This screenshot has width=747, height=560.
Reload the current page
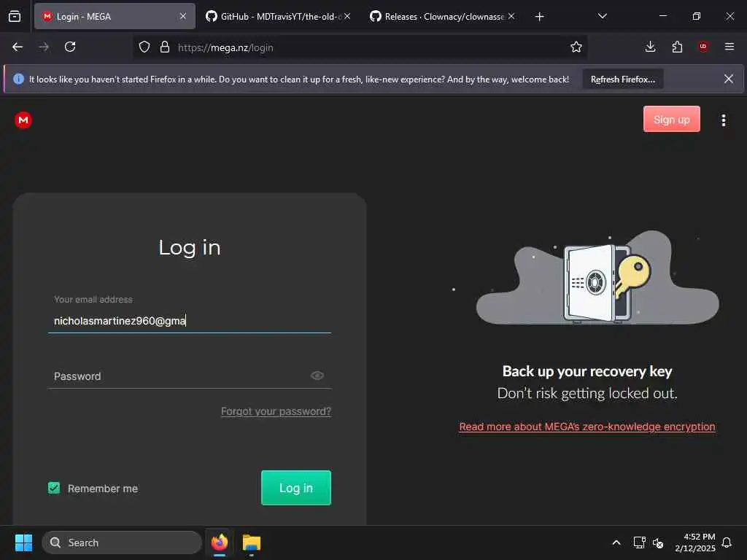[x=70, y=47]
